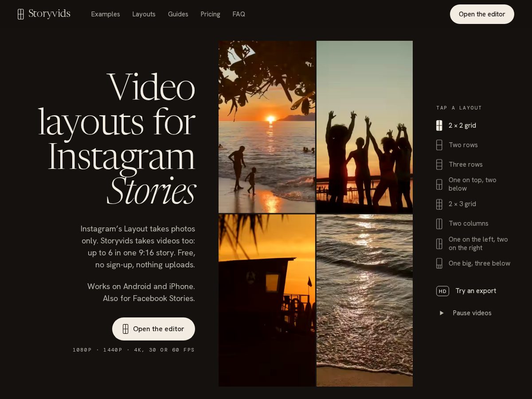Choose One on the left, two on the right icon
The image size is (532, 399).
point(439,244)
